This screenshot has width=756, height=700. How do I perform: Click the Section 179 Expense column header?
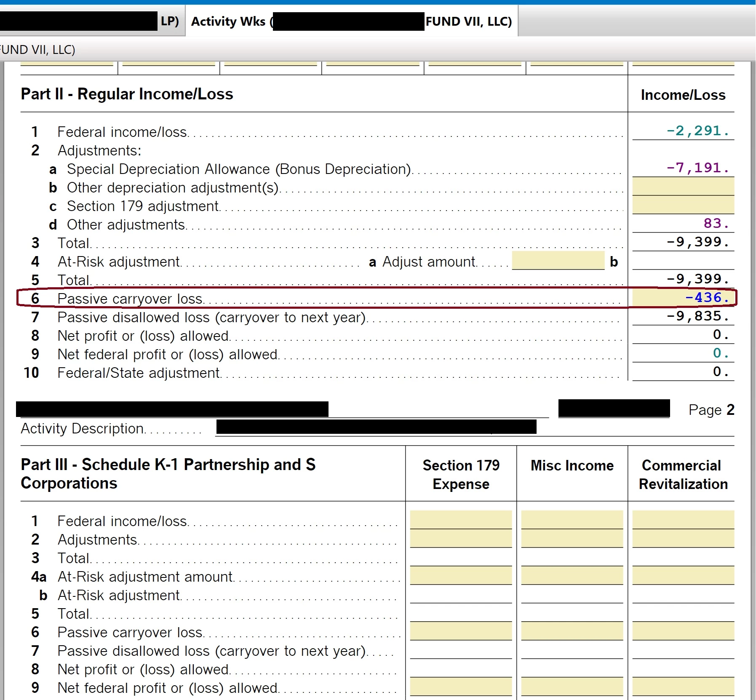[461, 475]
